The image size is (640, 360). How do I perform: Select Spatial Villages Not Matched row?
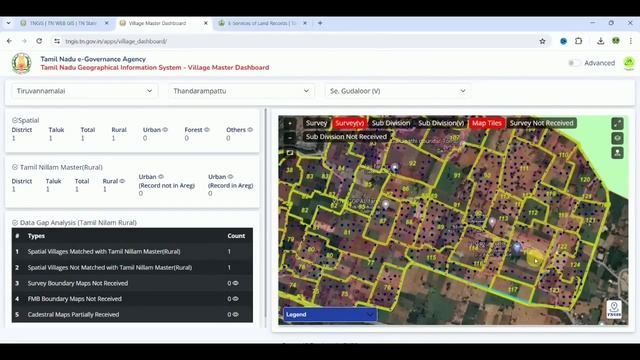(132, 267)
